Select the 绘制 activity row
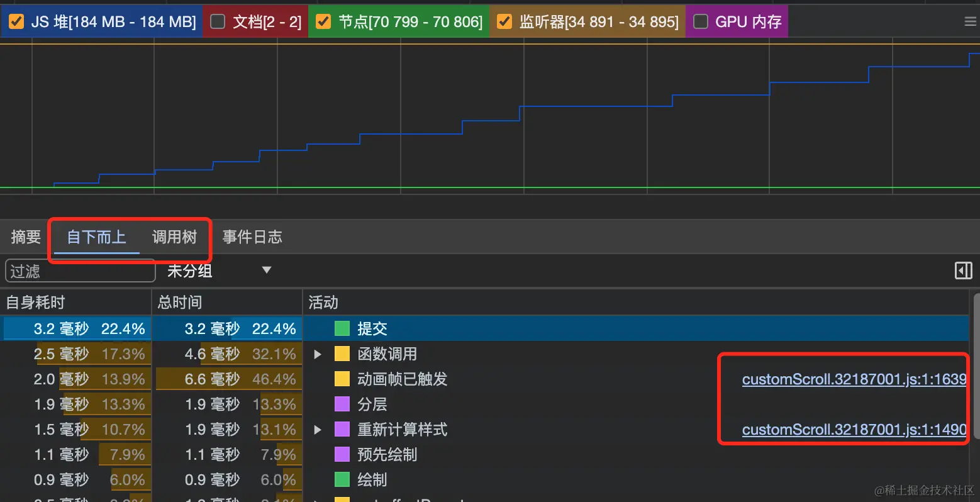Image resolution: width=980 pixels, height=502 pixels. pos(484,479)
